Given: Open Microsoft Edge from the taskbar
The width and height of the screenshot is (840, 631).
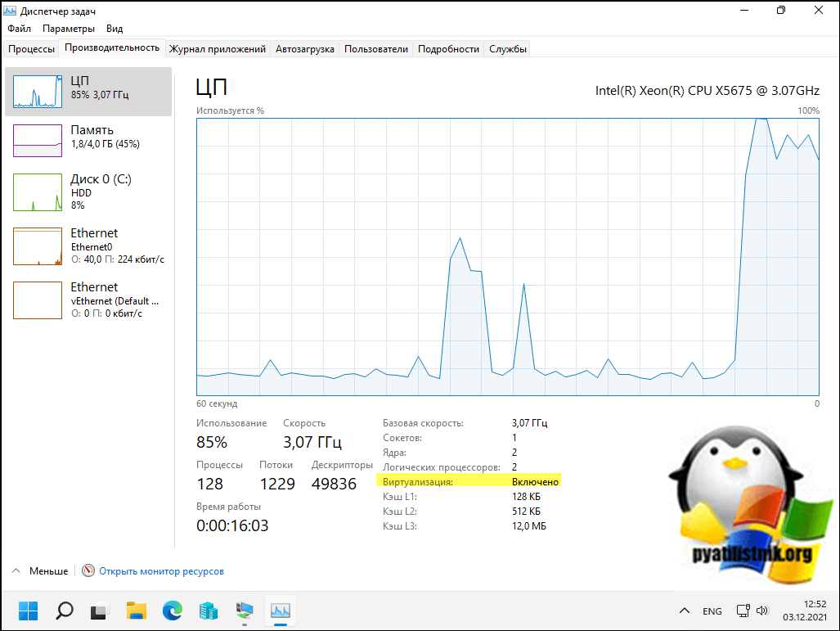Looking at the screenshot, I should tap(172, 611).
